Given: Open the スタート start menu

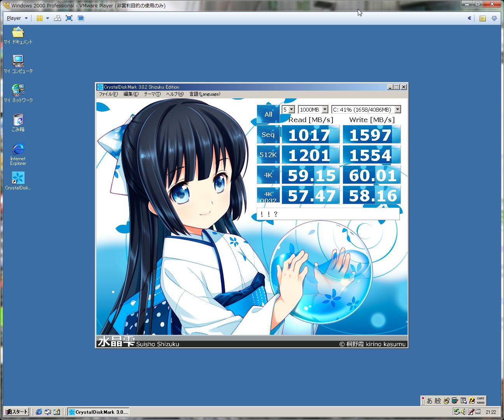Looking at the screenshot, I should [16, 412].
